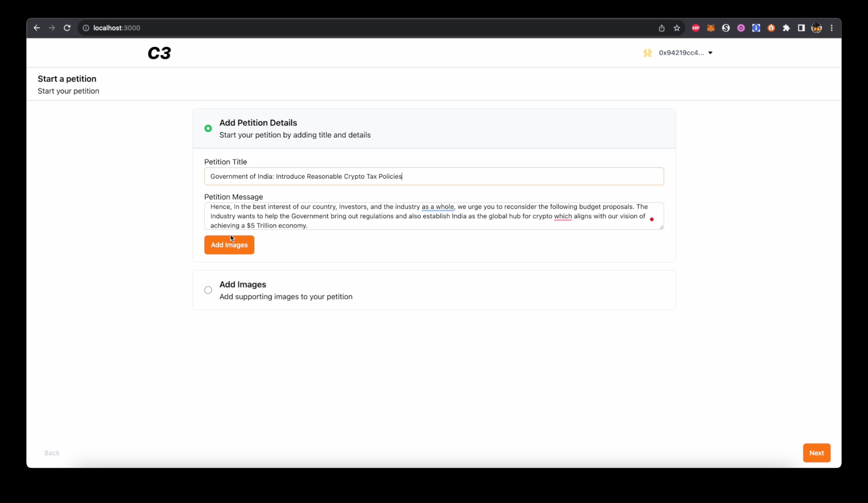
Task: Click the Start a petition menu item
Action: click(x=67, y=78)
